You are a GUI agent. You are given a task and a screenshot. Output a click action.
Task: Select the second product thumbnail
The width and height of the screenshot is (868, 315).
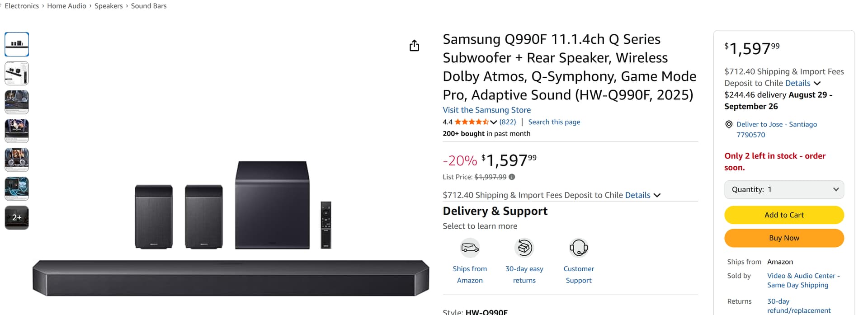click(17, 73)
